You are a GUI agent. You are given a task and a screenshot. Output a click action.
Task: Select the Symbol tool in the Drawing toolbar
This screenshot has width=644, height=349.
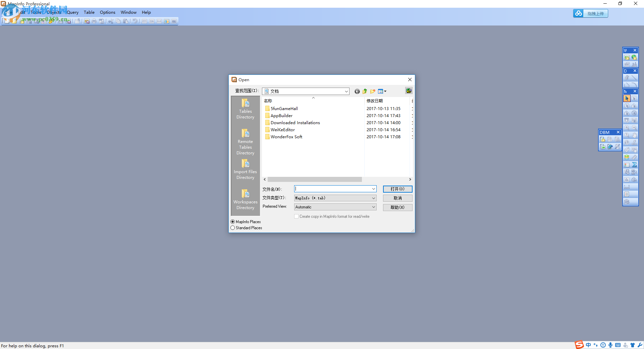[627, 77]
